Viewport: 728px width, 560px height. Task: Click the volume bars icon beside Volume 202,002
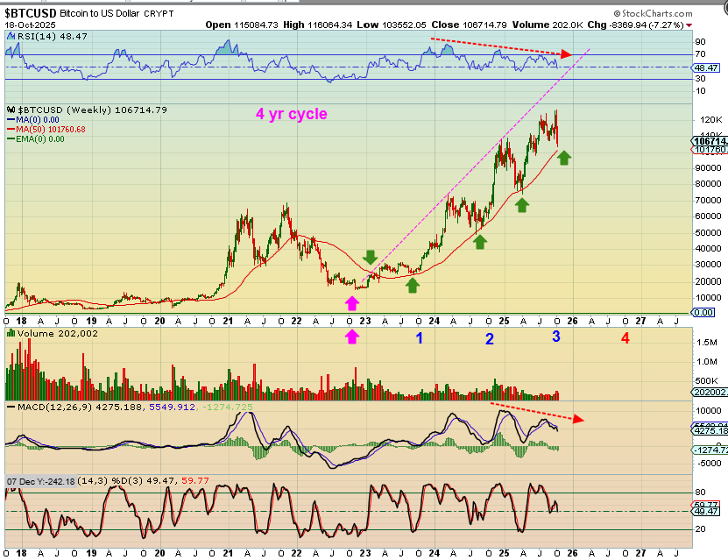pos(11,333)
